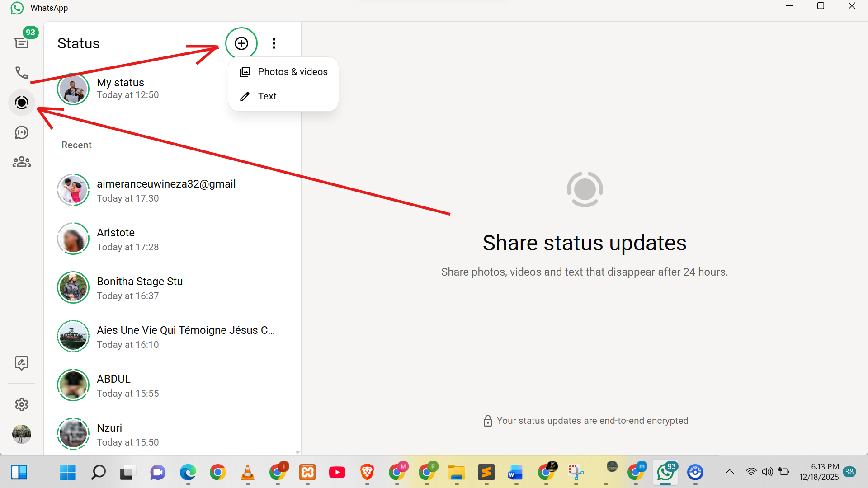Image resolution: width=868 pixels, height=488 pixels.
Task: Click your profile picture at sidebar bottom
Action: coord(21,434)
